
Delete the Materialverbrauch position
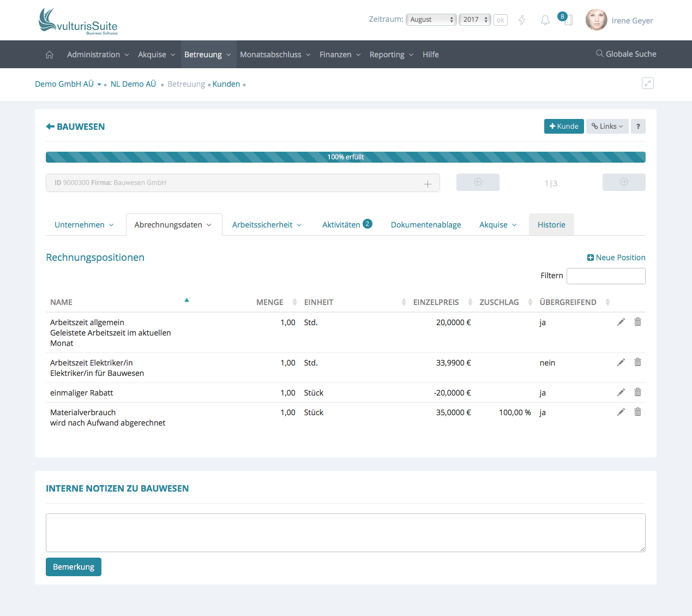coord(637,412)
